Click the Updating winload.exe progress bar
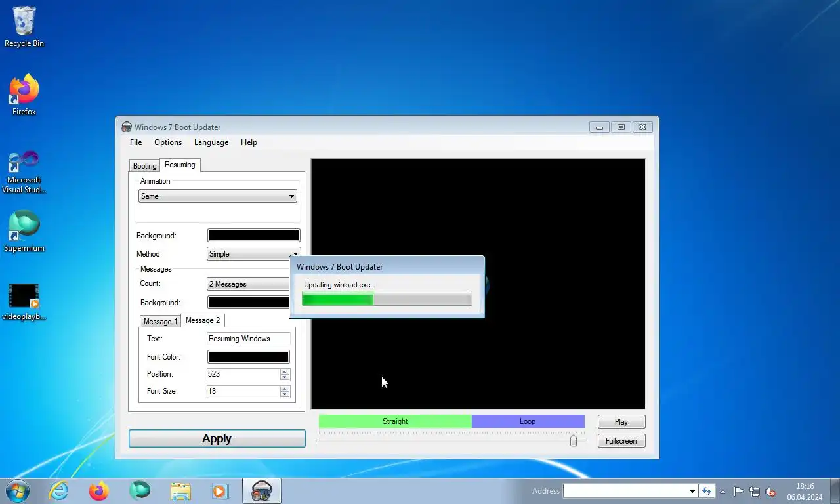The image size is (840, 504). (x=387, y=299)
